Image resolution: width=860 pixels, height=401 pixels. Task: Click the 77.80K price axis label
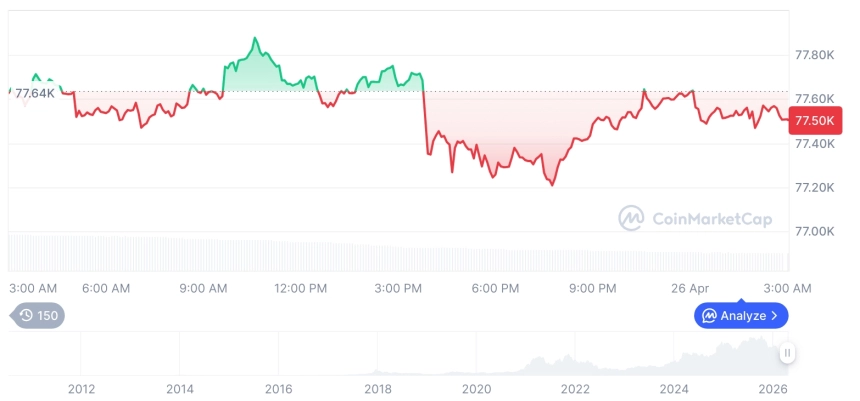pos(814,54)
